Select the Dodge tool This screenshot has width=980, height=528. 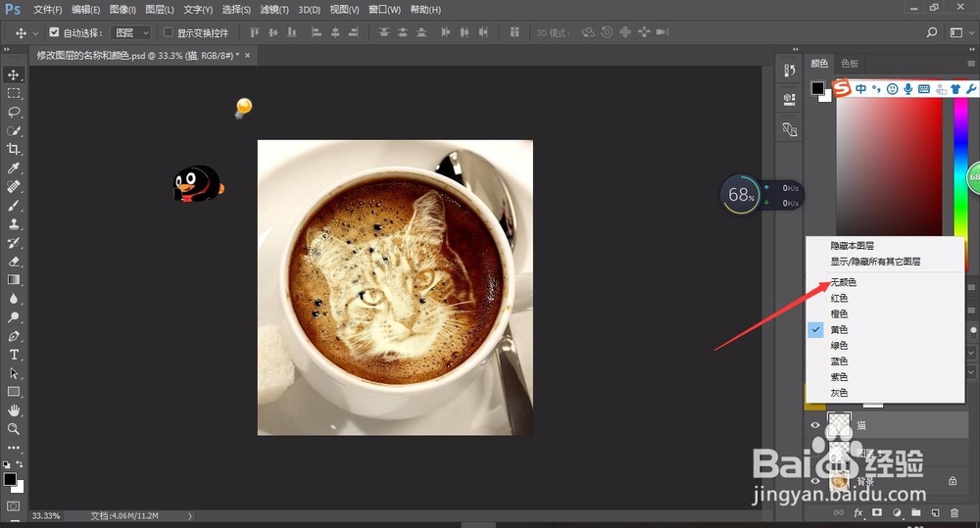[13, 317]
